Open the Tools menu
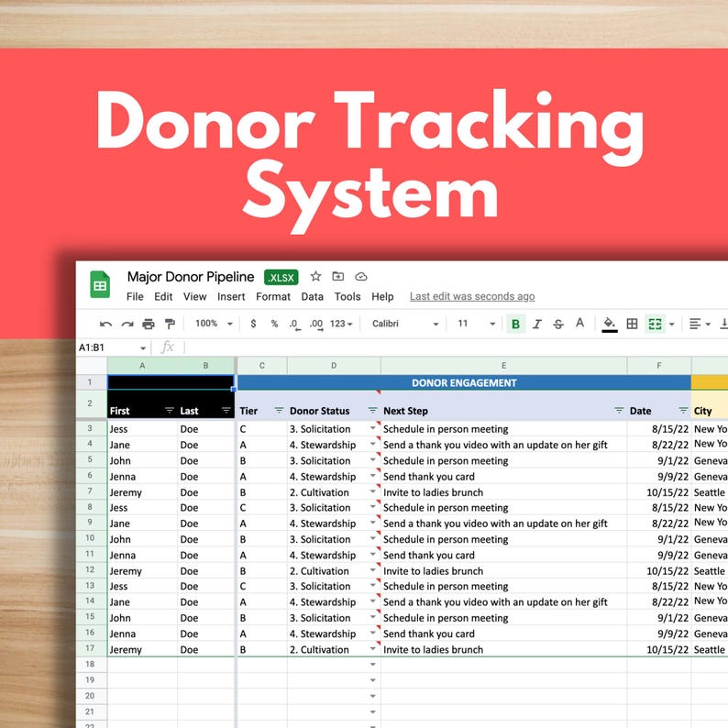Viewport: 728px width, 728px height. point(347,297)
